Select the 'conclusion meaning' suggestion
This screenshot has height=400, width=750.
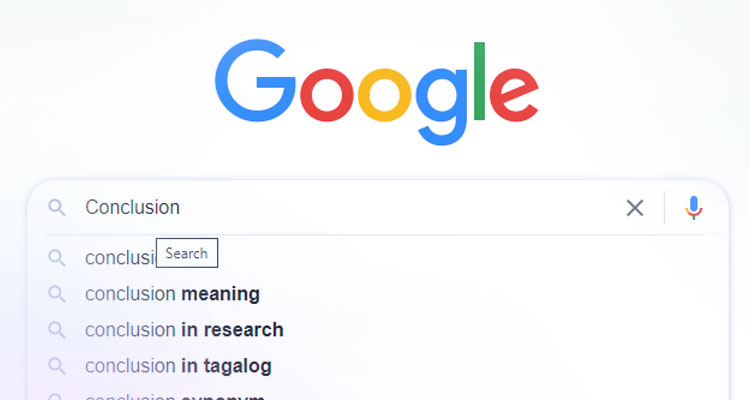tap(172, 294)
